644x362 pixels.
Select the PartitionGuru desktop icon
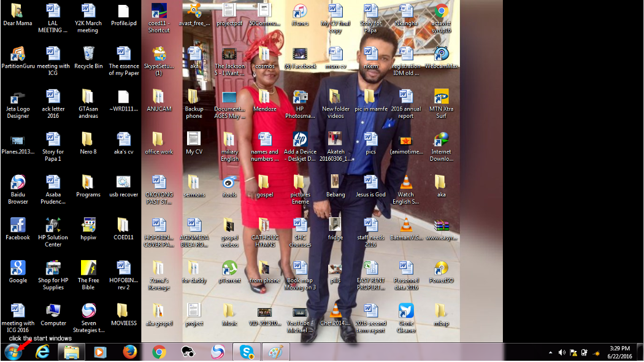click(18, 54)
